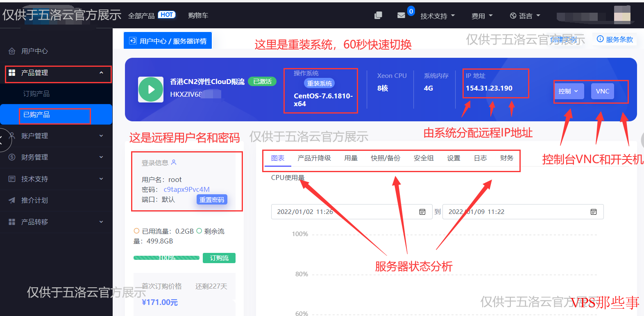Expand the 财务管理 chevron
The height and width of the screenshot is (316, 644).
(x=101, y=157)
